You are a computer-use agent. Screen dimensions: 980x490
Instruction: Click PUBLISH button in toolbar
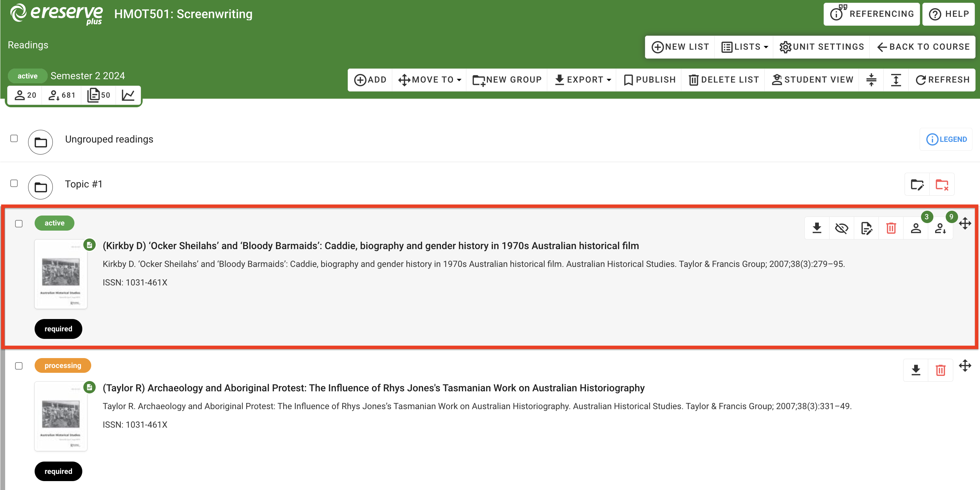[649, 79]
